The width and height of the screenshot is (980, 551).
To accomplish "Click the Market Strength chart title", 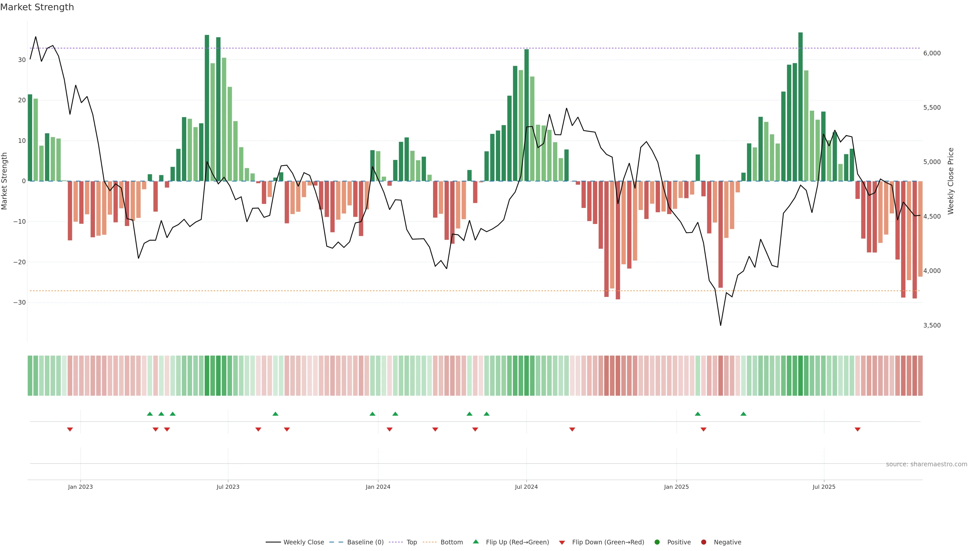I will coord(37,7).
